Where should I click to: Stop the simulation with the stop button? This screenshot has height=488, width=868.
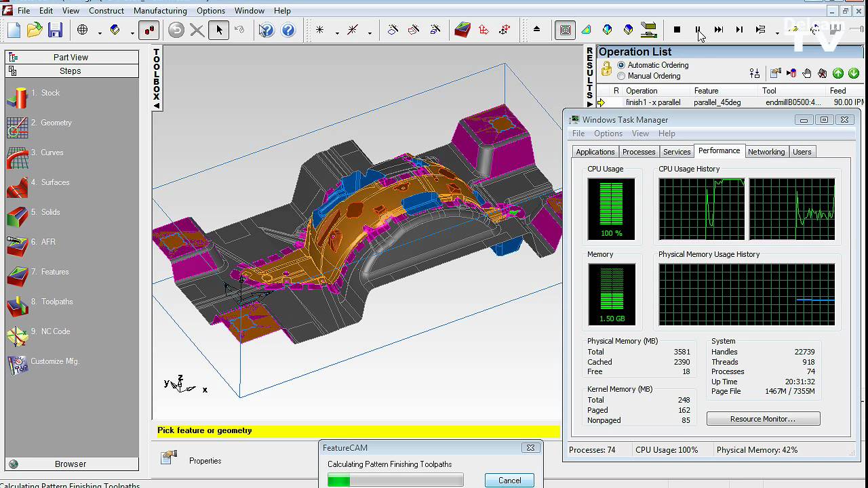coord(677,30)
